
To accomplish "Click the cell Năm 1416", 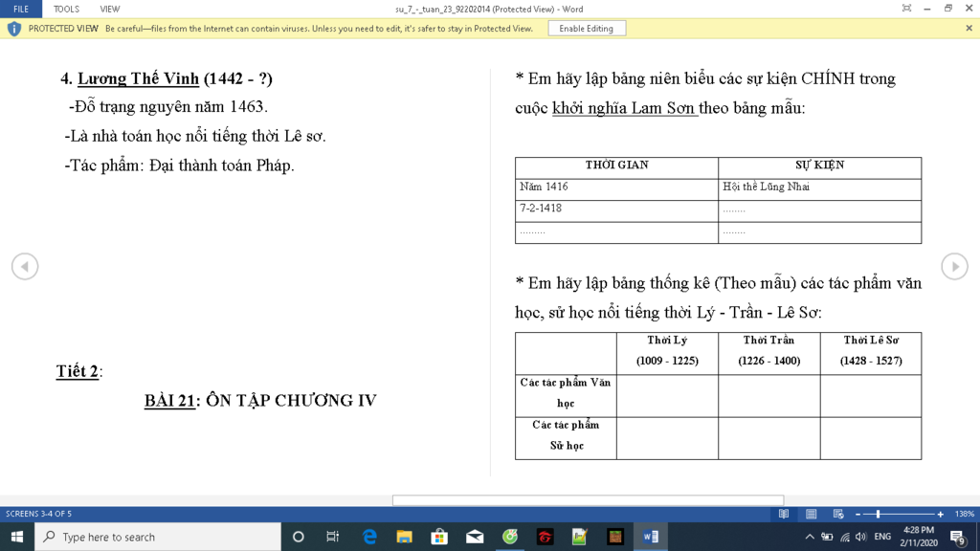I will point(616,189).
